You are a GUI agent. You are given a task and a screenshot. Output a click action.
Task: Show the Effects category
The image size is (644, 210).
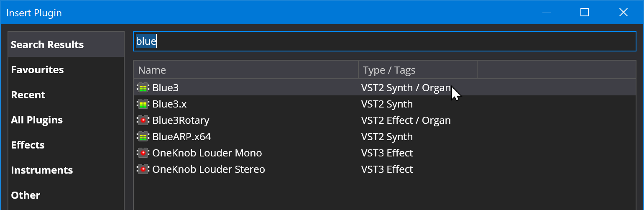[x=66, y=145]
